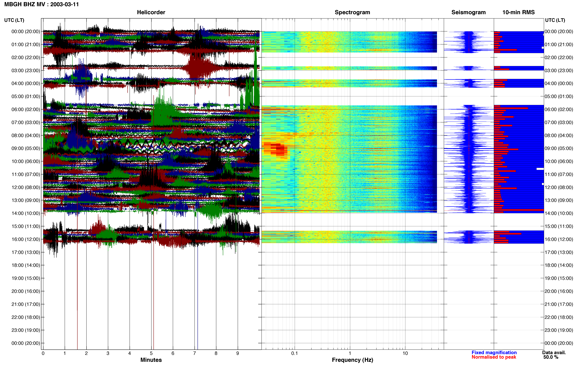Click the left '16:00 (12:00)' time label

[x=26, y=239]
